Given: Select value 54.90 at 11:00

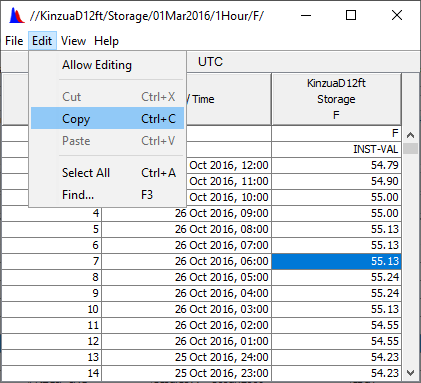Looking at the screenshot, I should pyautogui.click(x=336, y=181).
